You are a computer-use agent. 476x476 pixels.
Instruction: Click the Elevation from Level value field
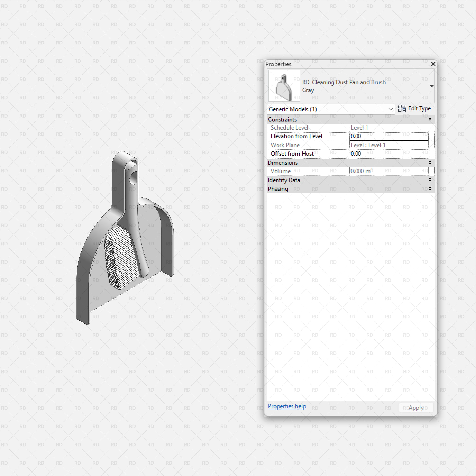pos(389,136)
